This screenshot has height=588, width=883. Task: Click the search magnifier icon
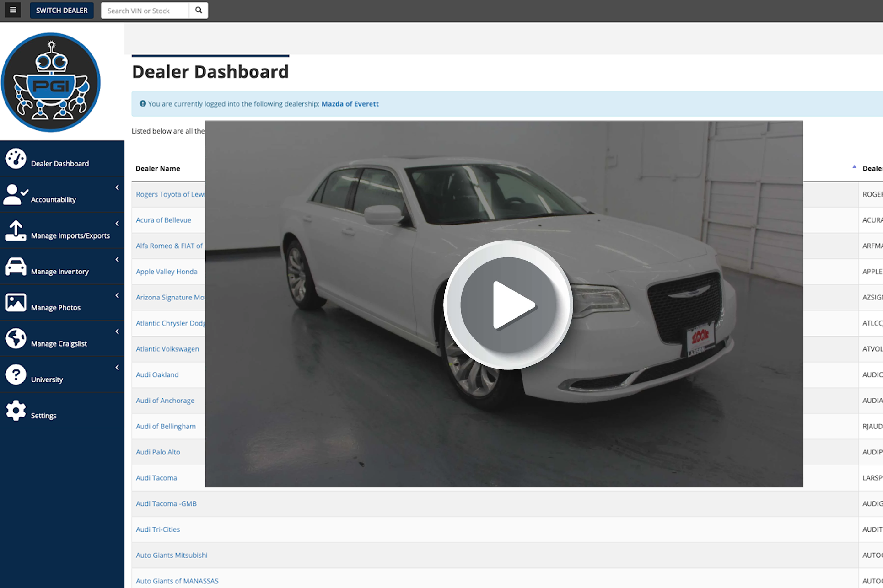[199, 10]
